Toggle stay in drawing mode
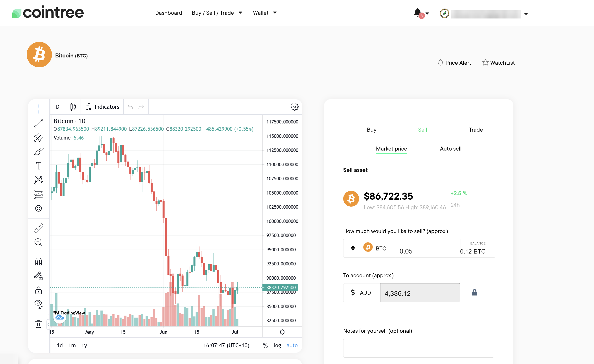Screen dimensions: 594x364 [39, 276]
